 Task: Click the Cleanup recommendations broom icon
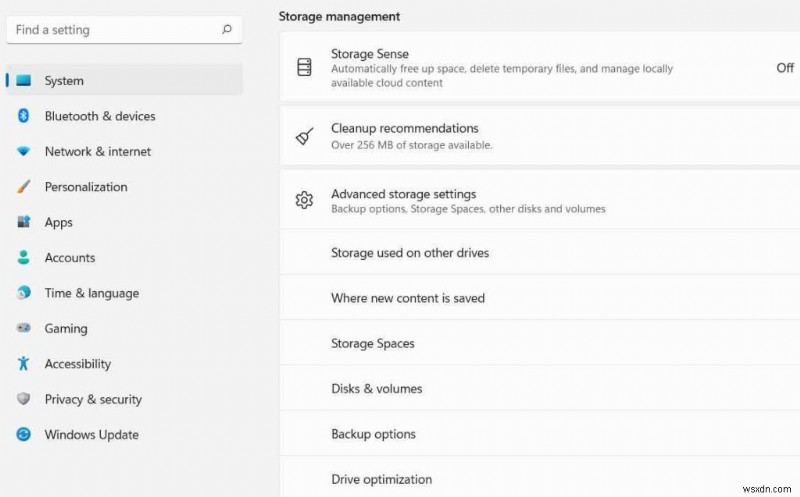click(x=305, y=136)
